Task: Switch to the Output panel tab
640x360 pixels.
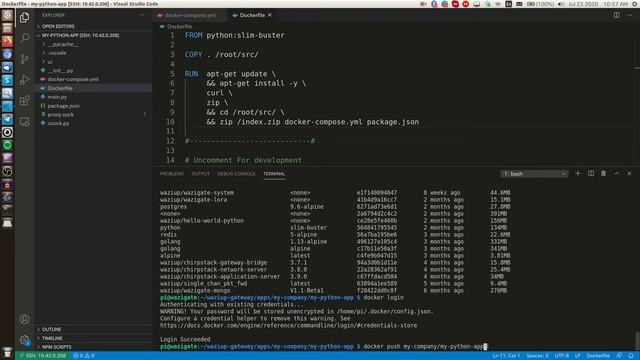Action: [x=200, y=174]
